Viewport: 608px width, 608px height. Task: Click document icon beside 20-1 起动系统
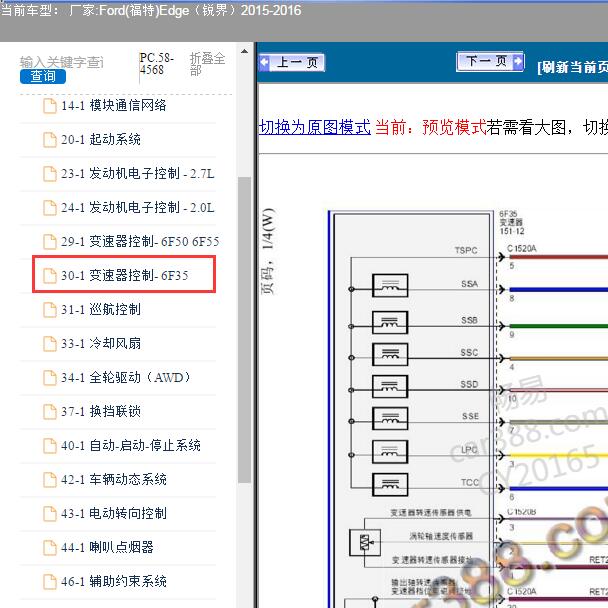pos(50,140)
